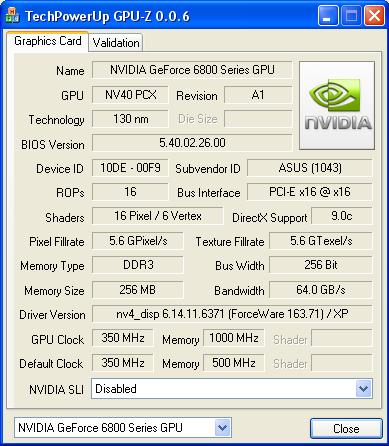Click the empty Die Size field
The height and width of the screenshot is (446, 389).
(258, 119)
